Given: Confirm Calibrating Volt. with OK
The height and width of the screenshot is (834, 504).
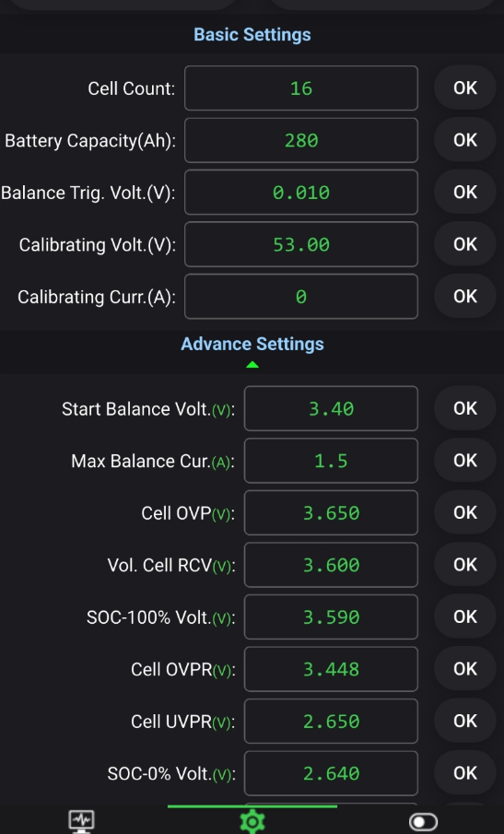Looking at the screenshot, I should click(465, 244).
